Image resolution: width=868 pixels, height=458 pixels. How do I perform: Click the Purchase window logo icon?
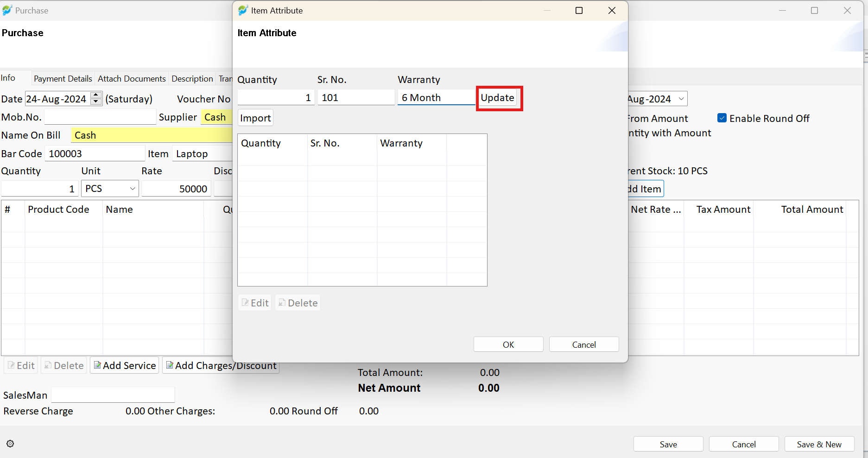point(7,10)
